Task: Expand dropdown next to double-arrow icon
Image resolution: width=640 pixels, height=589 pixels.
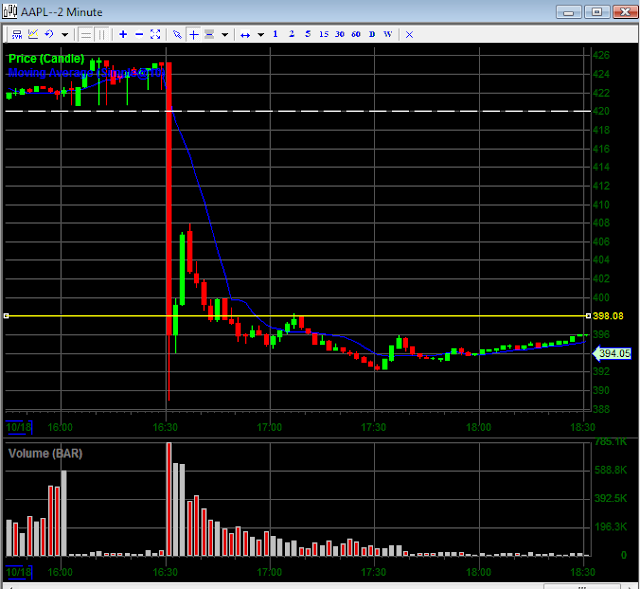Action: 261,35
